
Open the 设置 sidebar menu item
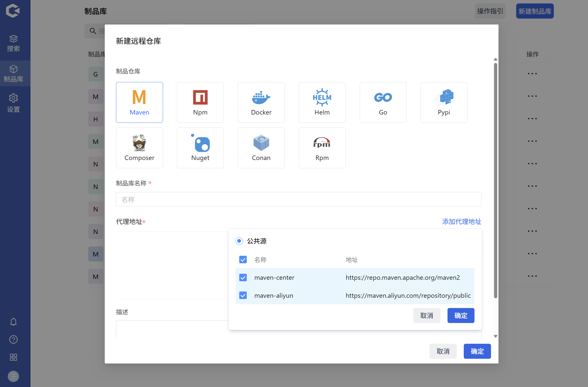point(13,103)
